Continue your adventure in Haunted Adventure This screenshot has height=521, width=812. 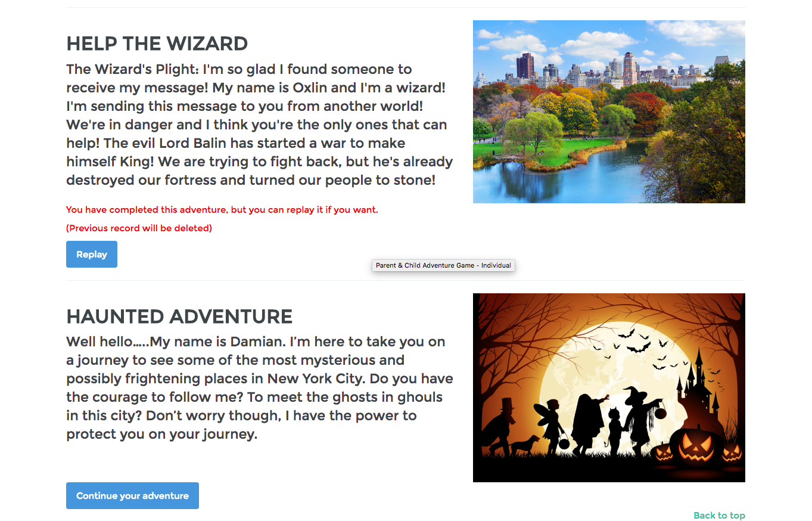click(x=132, y=495)
